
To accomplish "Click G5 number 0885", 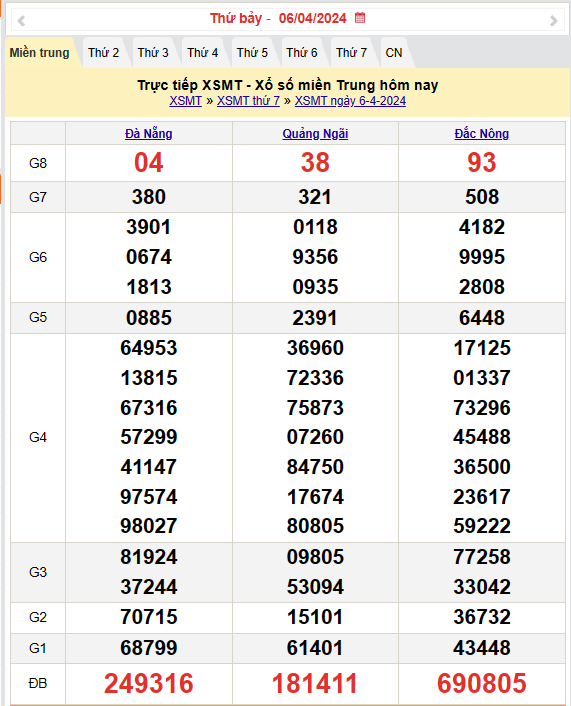I will point(149,318).
